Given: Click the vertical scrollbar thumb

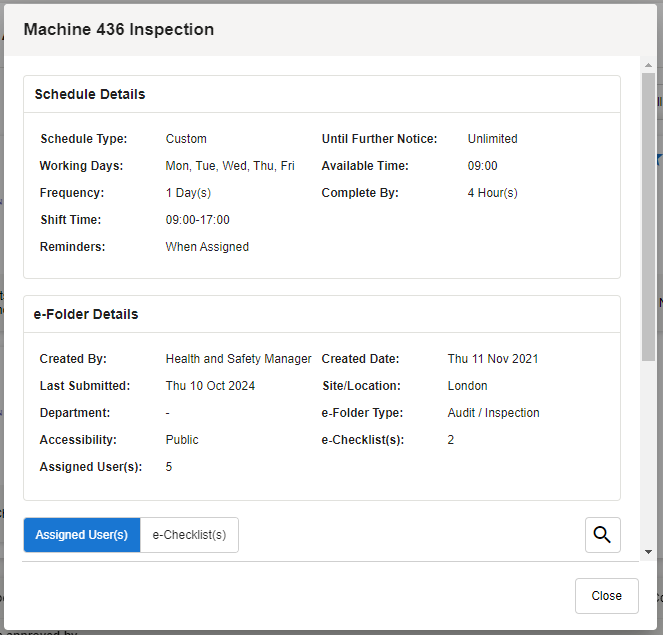Looking at the screenshot, I should coord(648,215).
